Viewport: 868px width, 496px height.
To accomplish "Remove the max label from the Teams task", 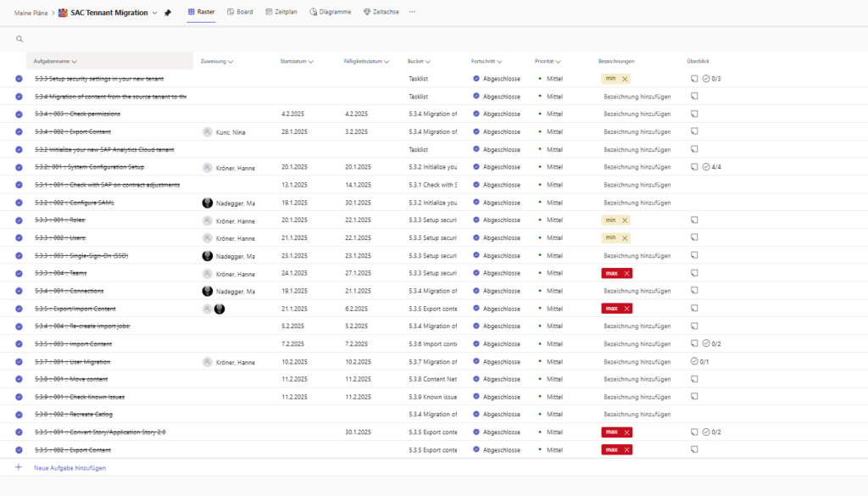I will (x=627, y=273).
